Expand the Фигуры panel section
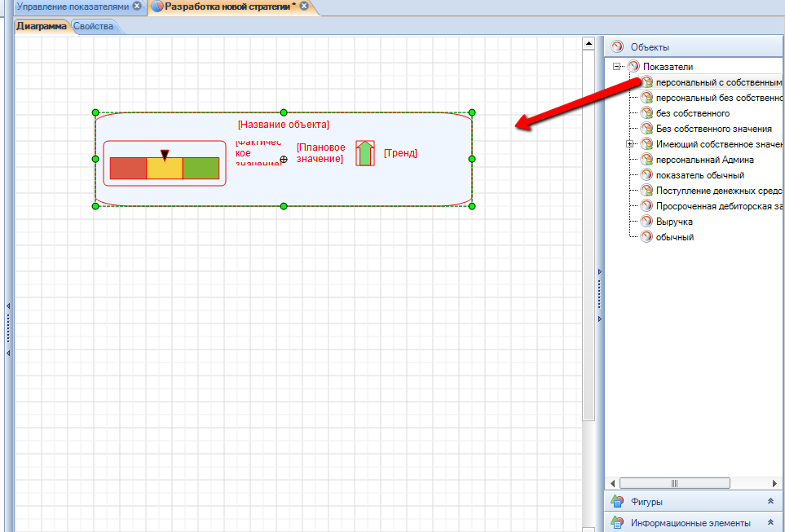The height and width of the screenshot is (532, 785). (770, 502)
